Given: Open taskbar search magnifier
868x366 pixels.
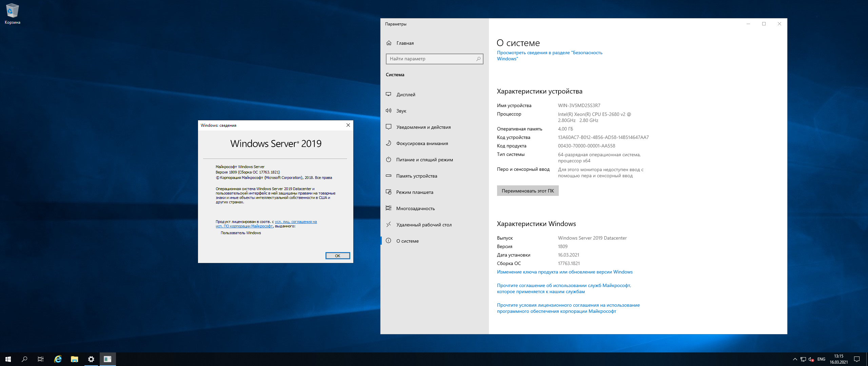Looking at the screenshot, I should pyautogui.click(x=24, y=359).
